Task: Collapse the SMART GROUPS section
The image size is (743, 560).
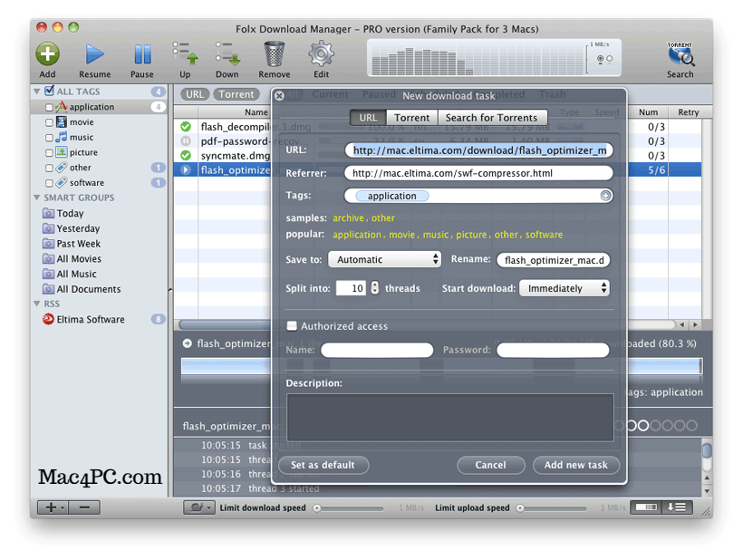Action: [37, 198]
